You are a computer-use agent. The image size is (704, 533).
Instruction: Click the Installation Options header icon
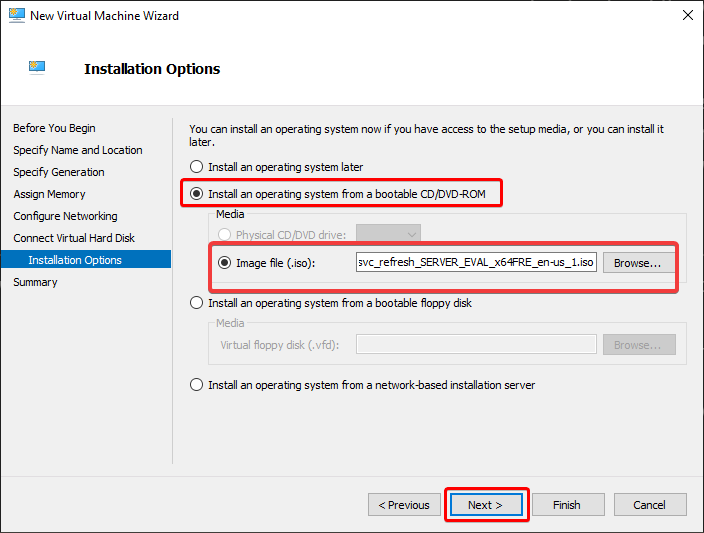37,68
